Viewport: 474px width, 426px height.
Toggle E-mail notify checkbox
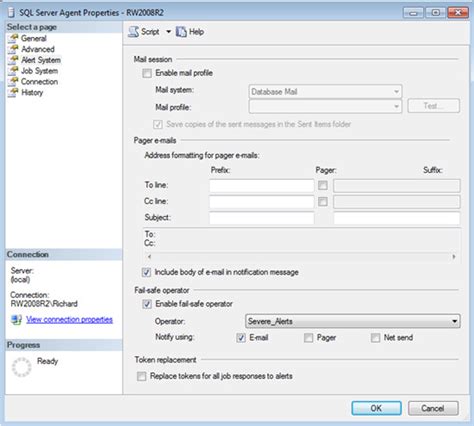(x=241, y=338)
